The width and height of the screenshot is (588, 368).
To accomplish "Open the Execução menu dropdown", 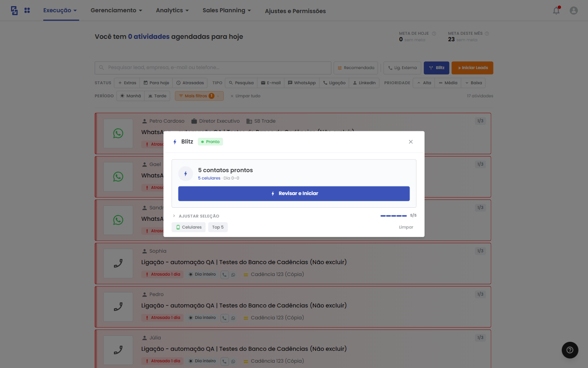I will [60, 11].
